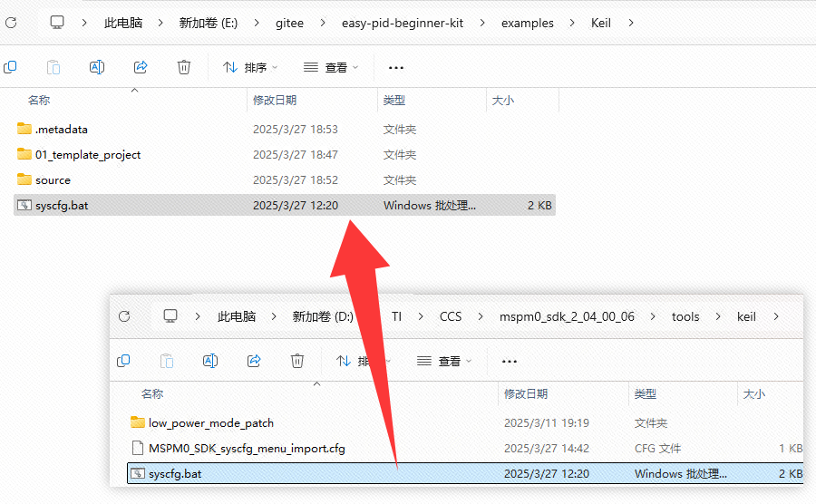
Task: Copy selection in the Keil folder window
Action: [10, 67]
